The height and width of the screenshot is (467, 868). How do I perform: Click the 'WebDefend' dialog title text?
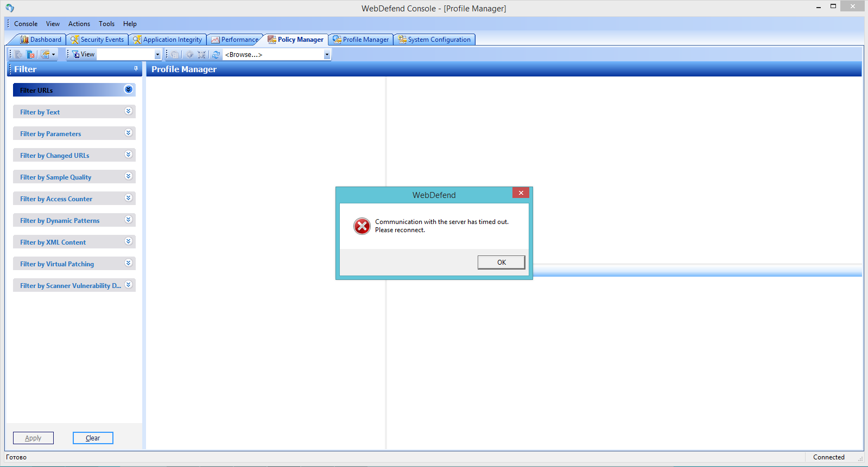(434, 195)
